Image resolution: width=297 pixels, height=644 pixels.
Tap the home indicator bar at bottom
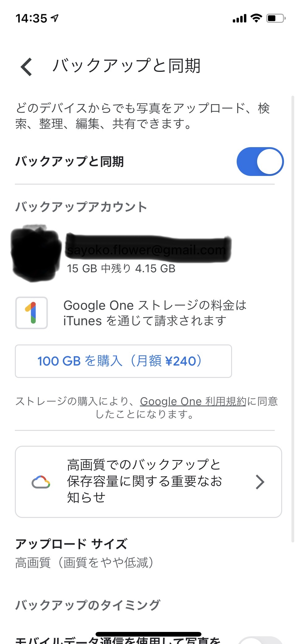(x=148, y=634)
